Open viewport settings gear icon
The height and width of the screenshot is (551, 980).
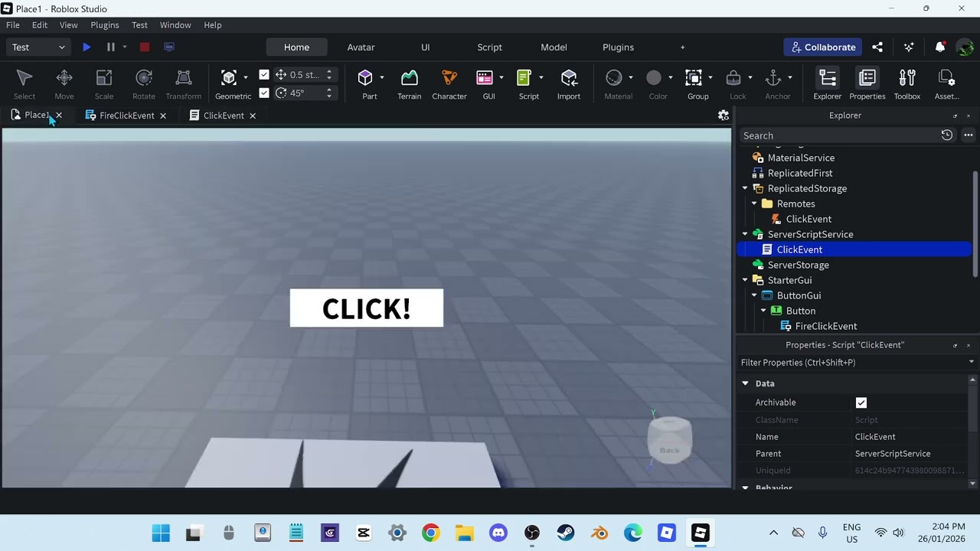click(723, 116)
